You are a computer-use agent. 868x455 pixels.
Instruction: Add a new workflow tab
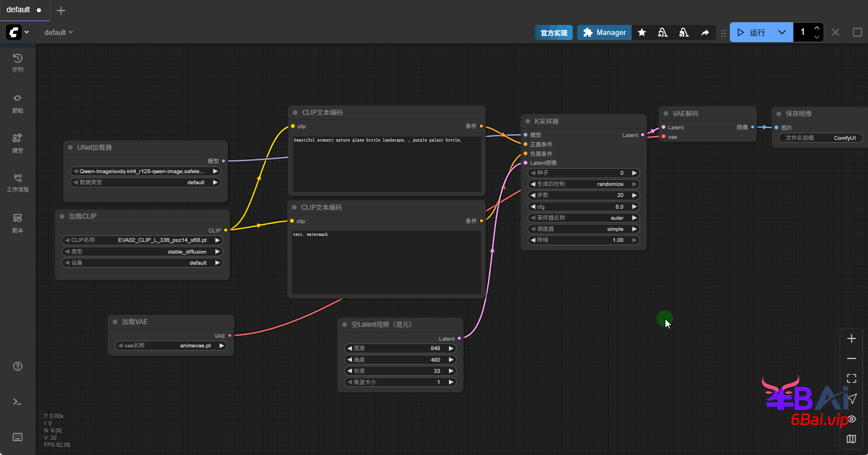coord(61,11)
